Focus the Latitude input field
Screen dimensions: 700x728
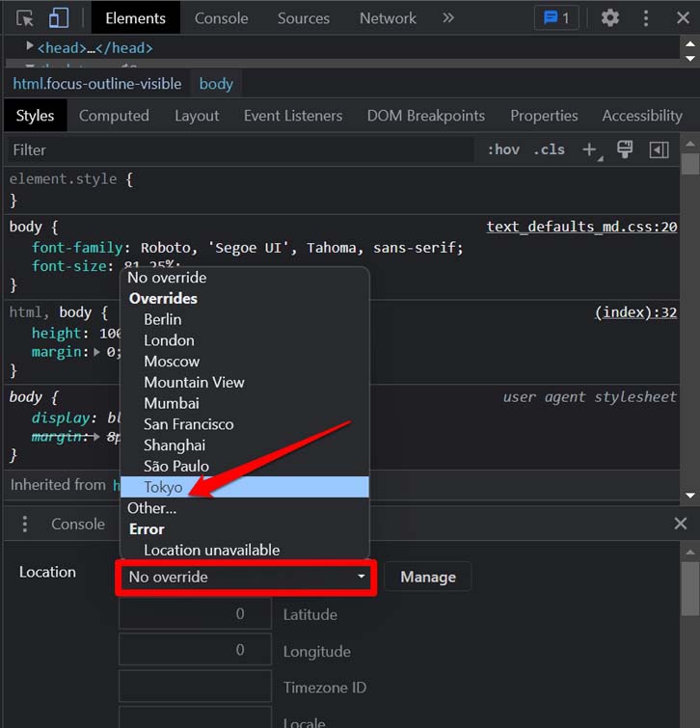[x=195, y=614]
